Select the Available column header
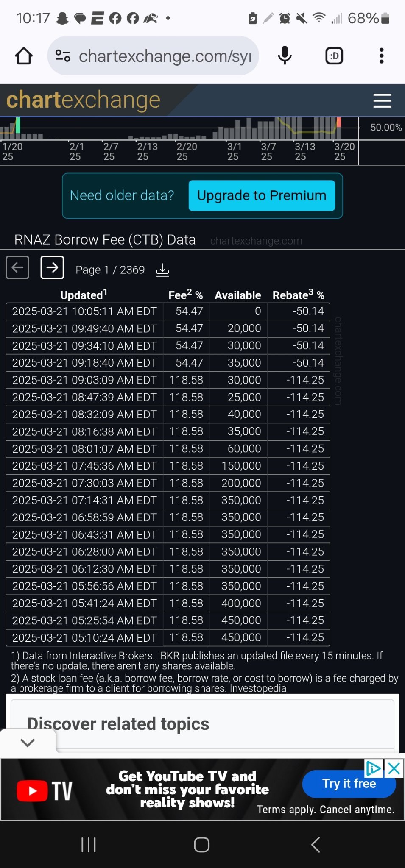The height and width of the screenshot is (868, 405). [x=238, y=295]
